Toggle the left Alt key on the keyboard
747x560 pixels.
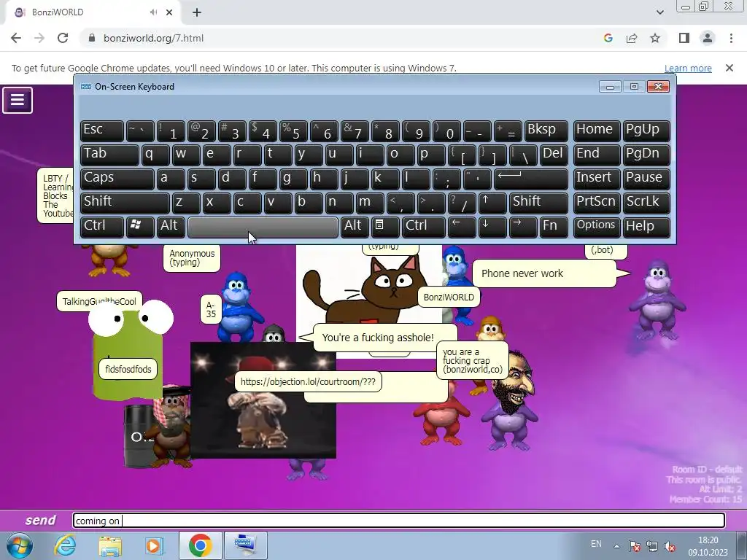click(x=171, y=226)
